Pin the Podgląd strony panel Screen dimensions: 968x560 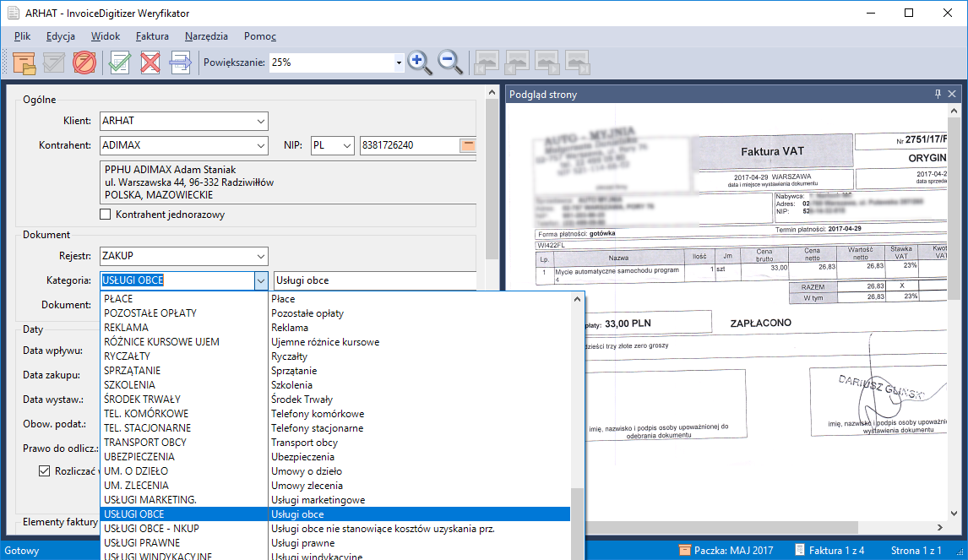click(x=938, y=95)
